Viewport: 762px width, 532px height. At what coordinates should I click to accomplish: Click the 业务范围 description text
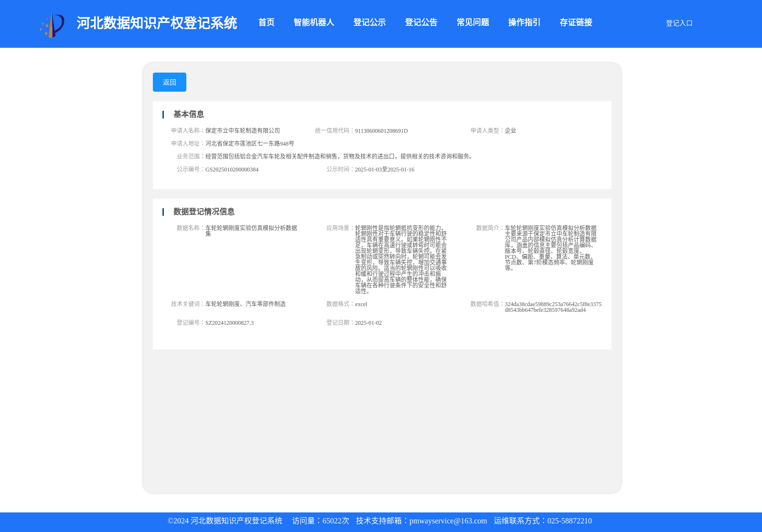340,156
